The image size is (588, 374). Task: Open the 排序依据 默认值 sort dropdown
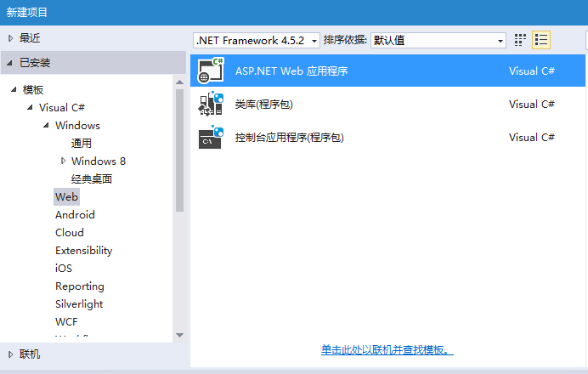tap(438, 40)
